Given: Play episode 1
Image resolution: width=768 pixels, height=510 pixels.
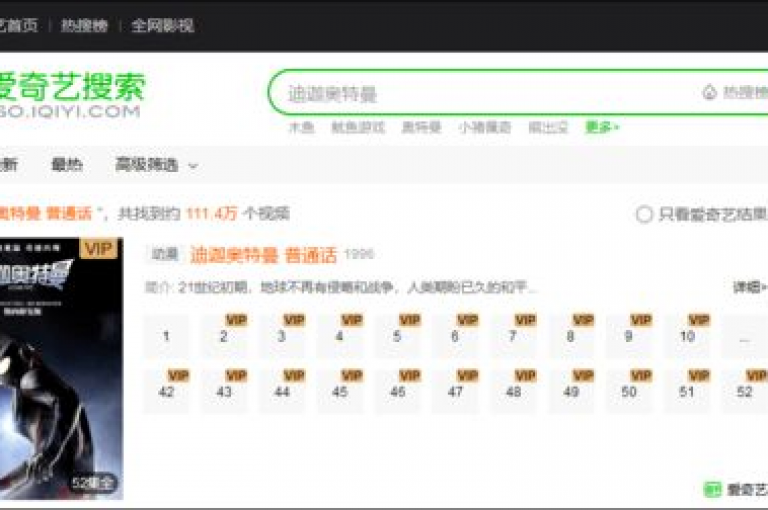Looking at the screenshot, I should pos(166,336).
